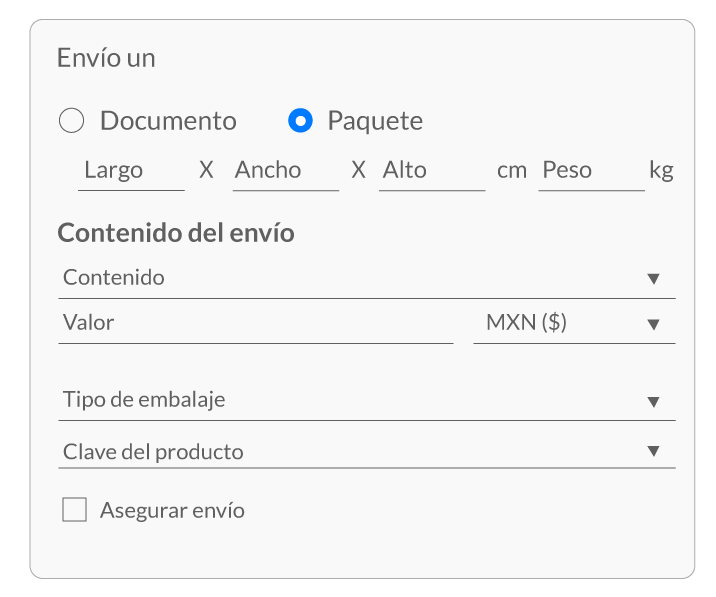Select the Paquete radio button
Viewport: 716px width, 597px height.
tap(300, 121)
